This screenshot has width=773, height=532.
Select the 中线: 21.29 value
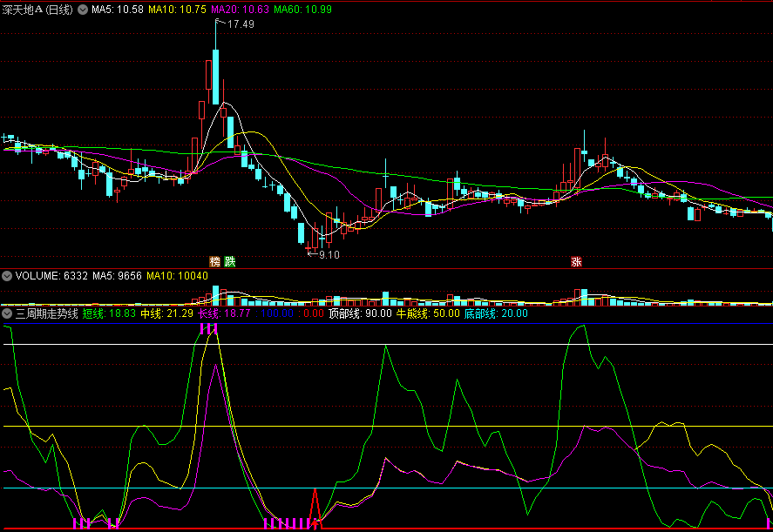point(166,313)
